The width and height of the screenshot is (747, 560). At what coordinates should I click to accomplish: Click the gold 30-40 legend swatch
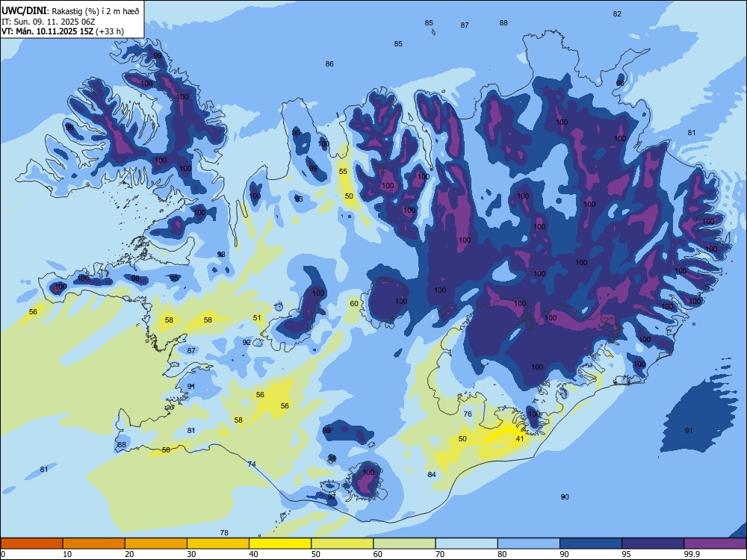pyautogui.click(x=218, y=544)
